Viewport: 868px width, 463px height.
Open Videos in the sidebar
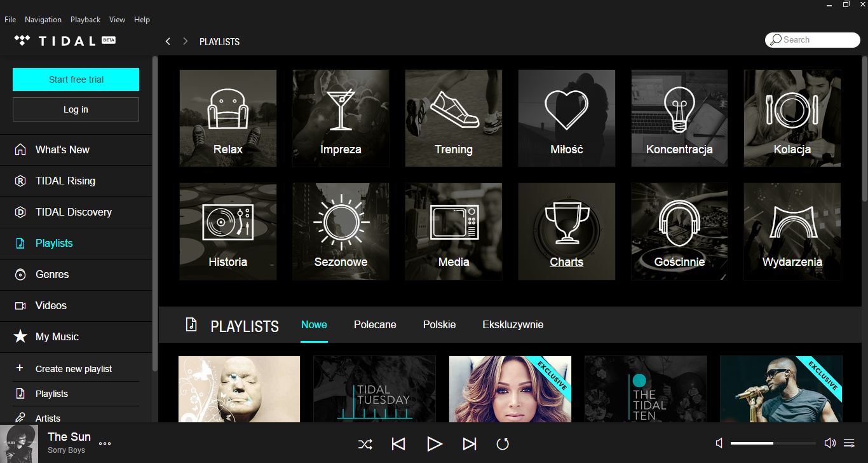76,306
